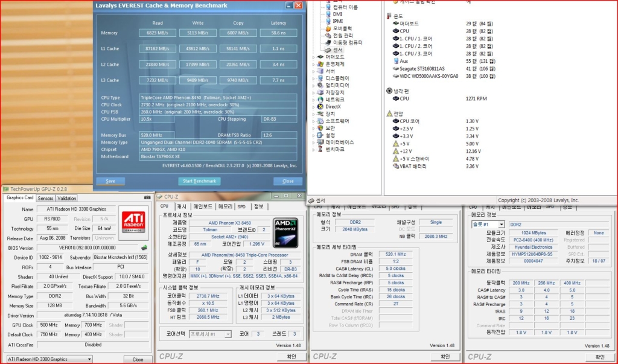The height and width of the screenshot is (364, 618).
Task: Open the 슬롯 #1 dropdown in SPD window
Action: 488,225
